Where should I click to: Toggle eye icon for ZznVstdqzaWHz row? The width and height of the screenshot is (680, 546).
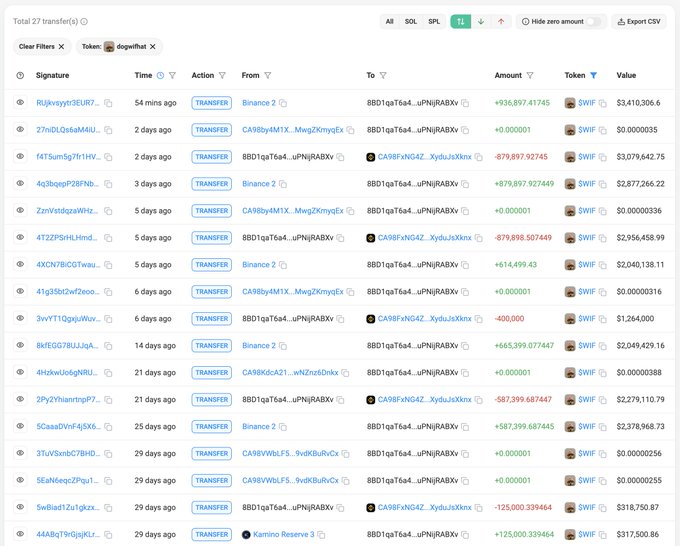point(20,210)
